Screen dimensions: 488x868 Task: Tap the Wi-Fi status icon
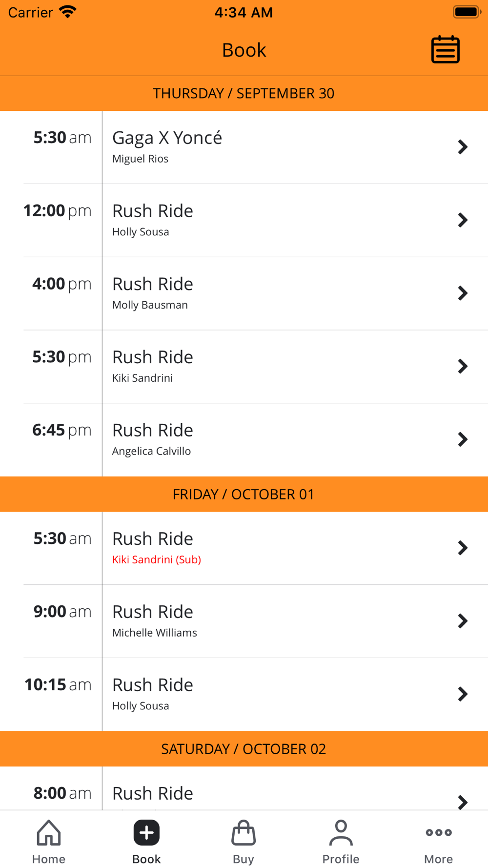tap(68, 12)
